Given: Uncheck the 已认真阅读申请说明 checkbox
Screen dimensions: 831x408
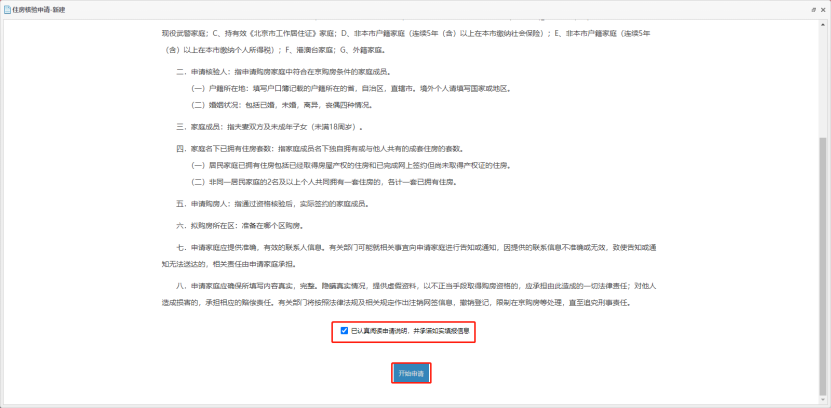Looking at the screenshot, I should tap(344, 331).
